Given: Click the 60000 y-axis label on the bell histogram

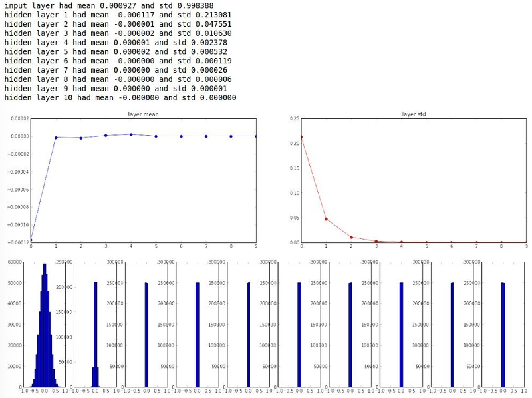Looking at the screenshot, I should pos(15,262).
